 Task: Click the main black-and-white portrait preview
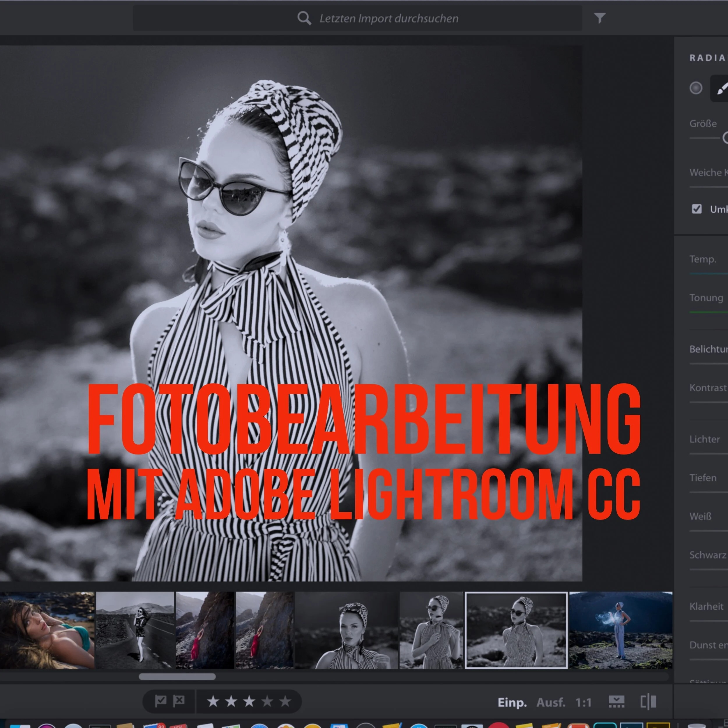(291, 314)
